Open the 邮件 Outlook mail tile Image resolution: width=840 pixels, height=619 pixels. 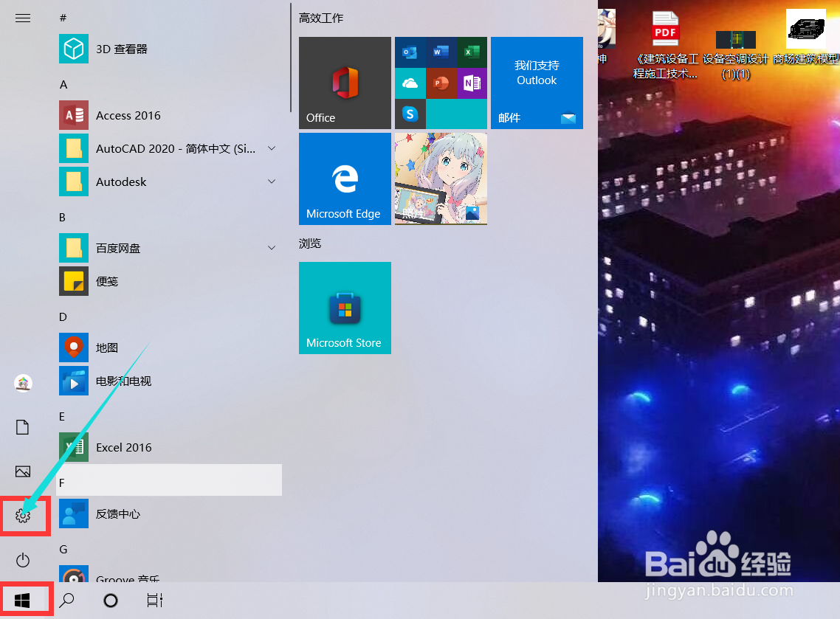coord(537,83)
